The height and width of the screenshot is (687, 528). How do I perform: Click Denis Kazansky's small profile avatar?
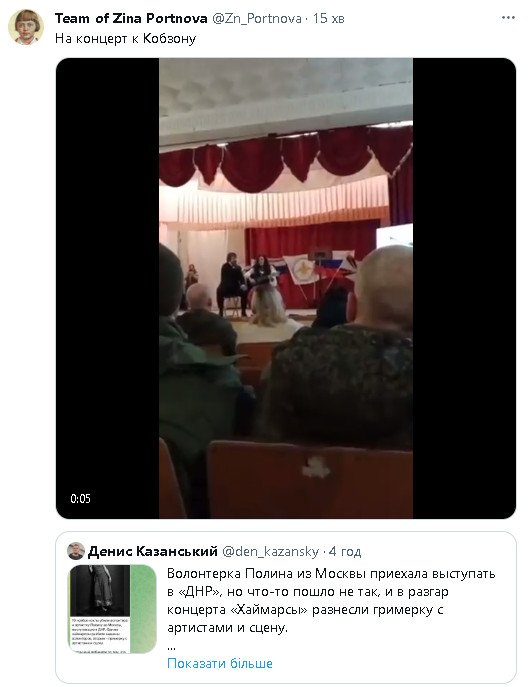(x=76, y=551)
